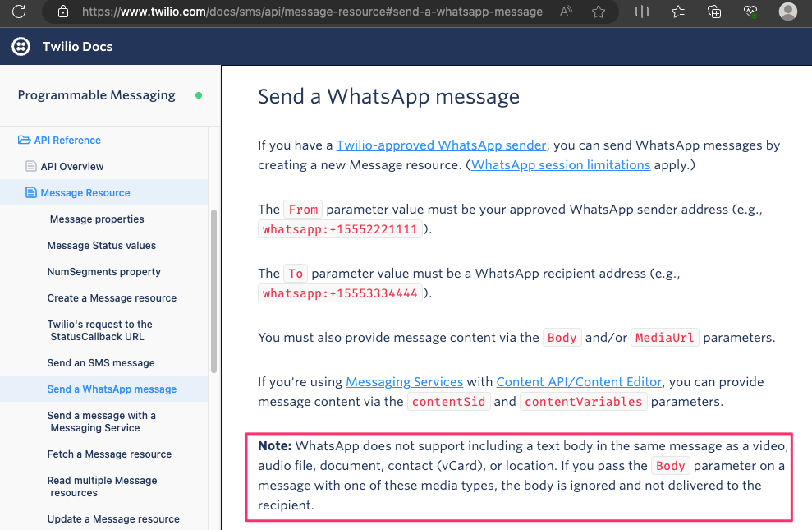The height and width of the screenshot is (530, 812).
Task: Click the Message Resource document icon
Action: click(31, 193)
